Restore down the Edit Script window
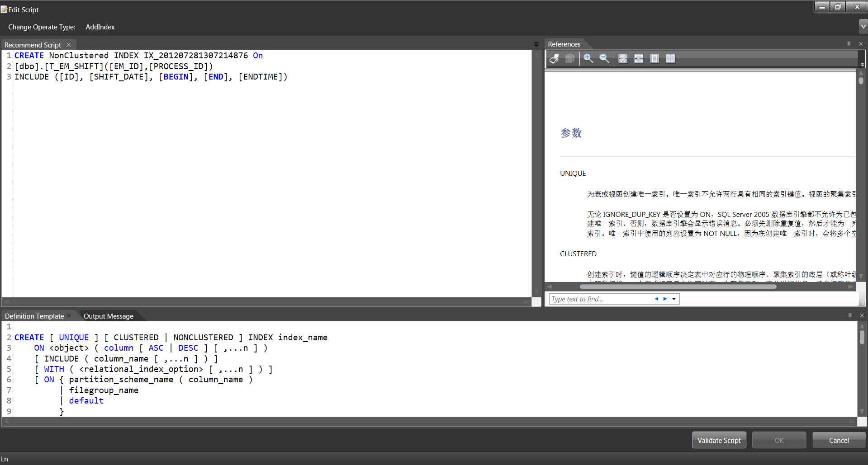Image resolution: width=868 pixels, height=465 pixels. click(838, 7)
